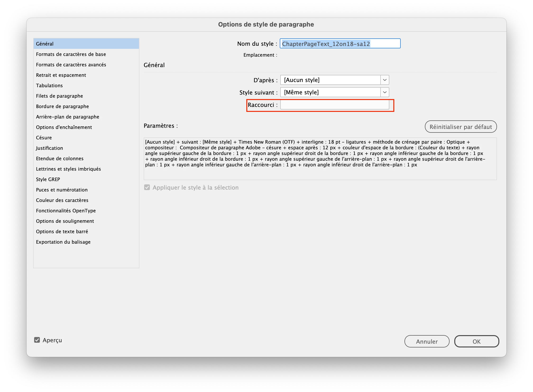533x392 pixels.
Task: Switch to Tabulations panel
Action: point(49,85)
